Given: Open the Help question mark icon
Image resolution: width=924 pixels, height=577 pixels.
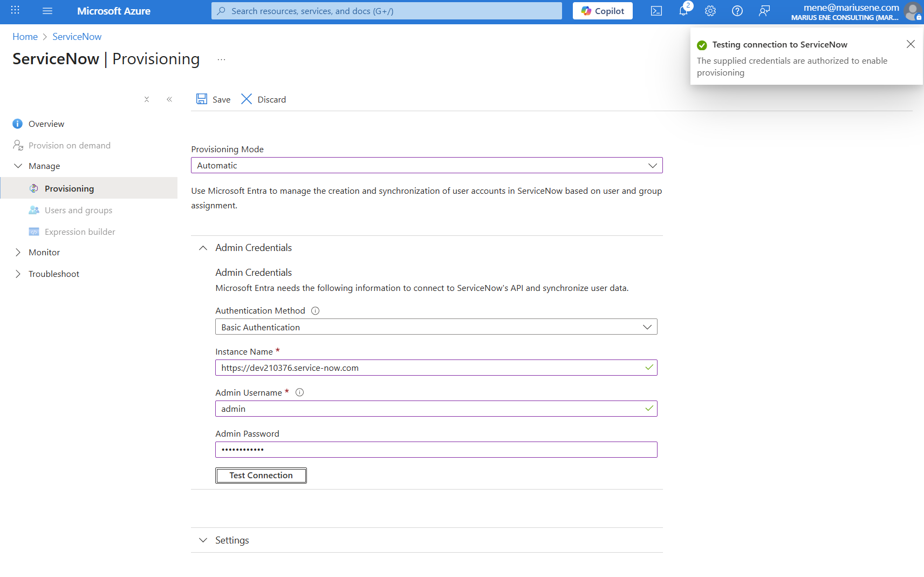Looking at the screenshot, I should pos(737,11).
